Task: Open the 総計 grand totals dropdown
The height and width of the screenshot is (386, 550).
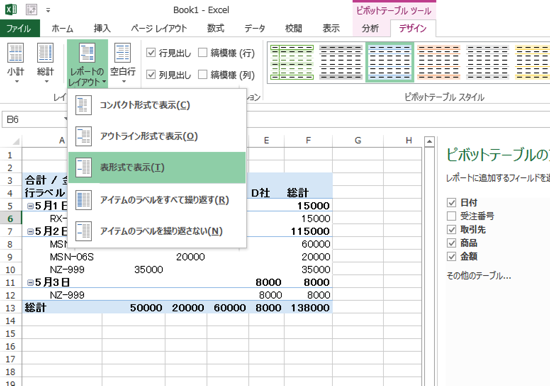Action: 46,64
